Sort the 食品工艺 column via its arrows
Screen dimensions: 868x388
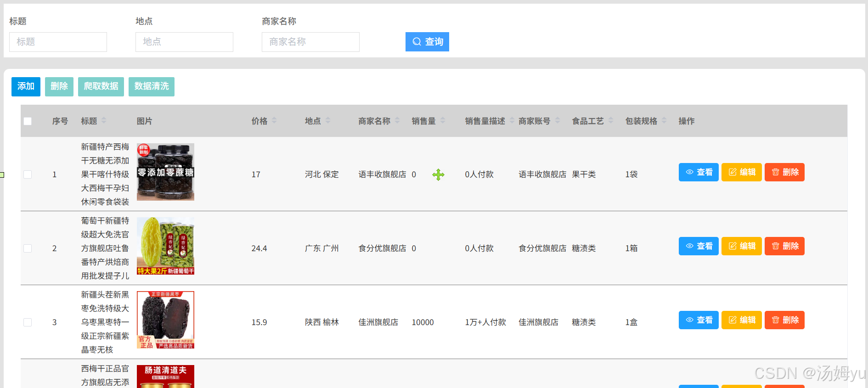(611, 120)
